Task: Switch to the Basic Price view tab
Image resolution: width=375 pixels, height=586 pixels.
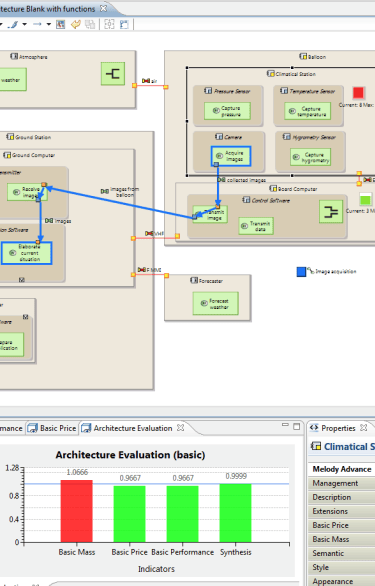Action: click(52, 428)
